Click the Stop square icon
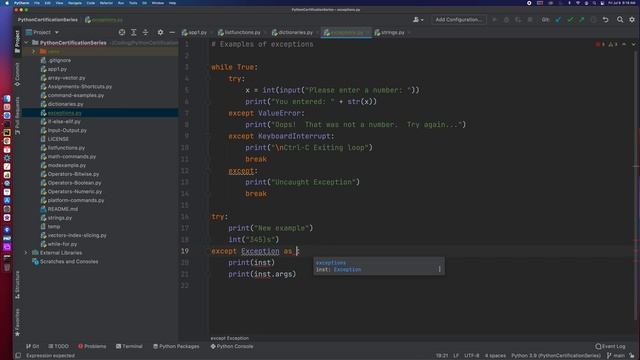This screenshot has height=360, width=640. click(x=530, y=20)
